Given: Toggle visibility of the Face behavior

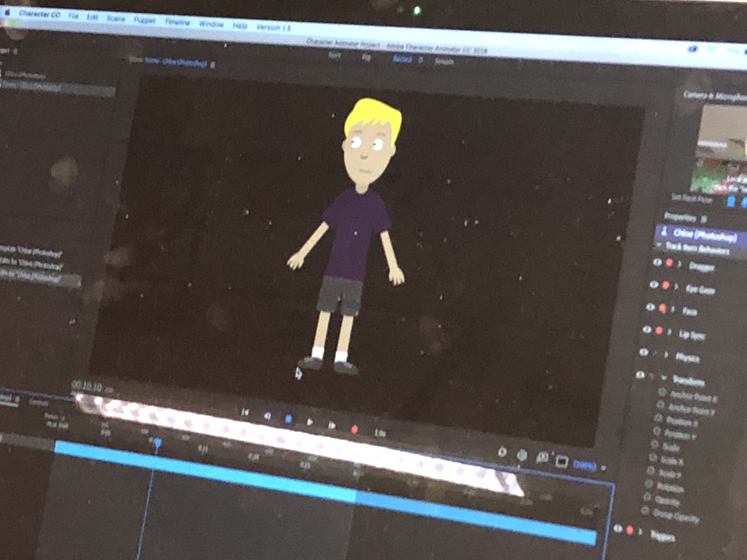Looking at the screenshot, I should click(650, 307).
